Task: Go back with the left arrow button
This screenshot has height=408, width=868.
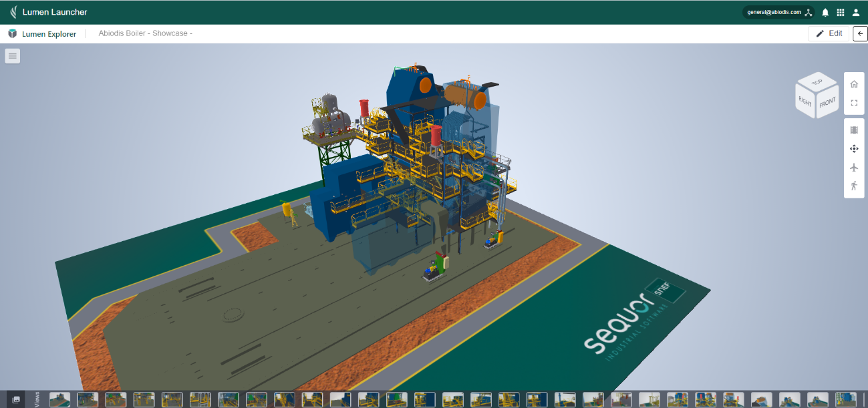Action: point(860,33)
